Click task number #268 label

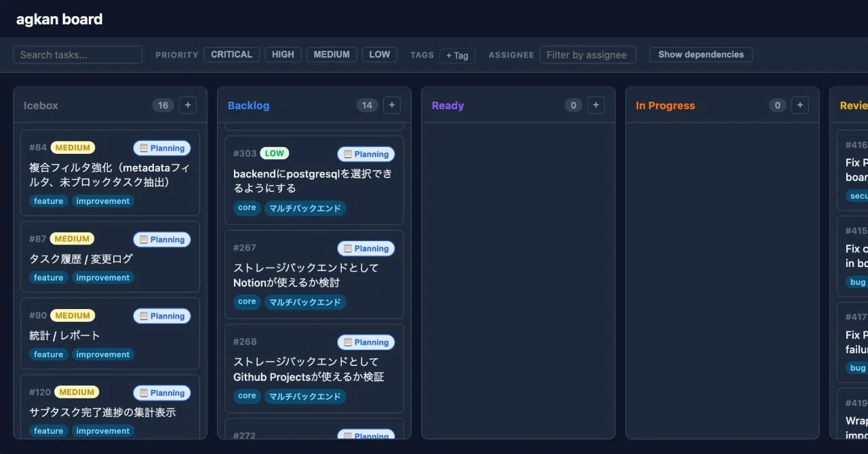[245, 342]
